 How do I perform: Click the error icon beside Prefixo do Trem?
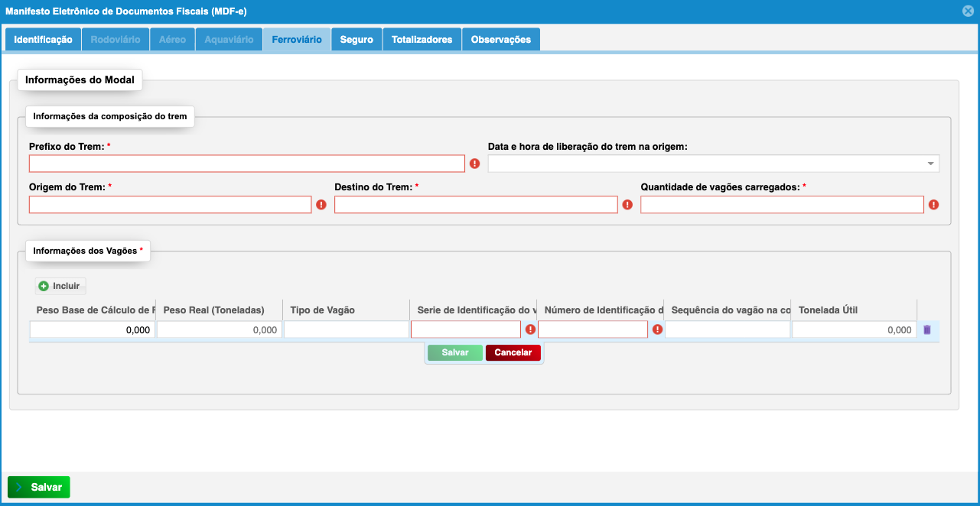(474, 164)
